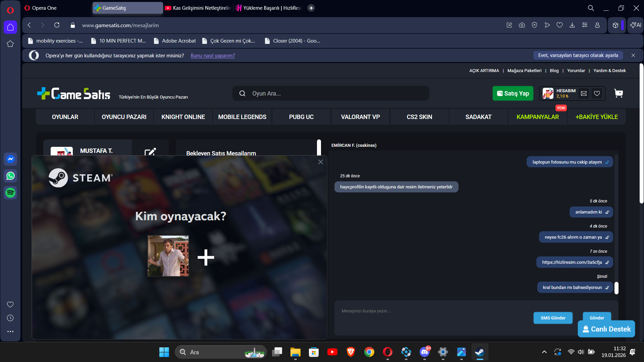Viewport: 644px width, 362px height.
Task: Open AÇIK ARTIRMA link
Action: [x=484, y=71]
